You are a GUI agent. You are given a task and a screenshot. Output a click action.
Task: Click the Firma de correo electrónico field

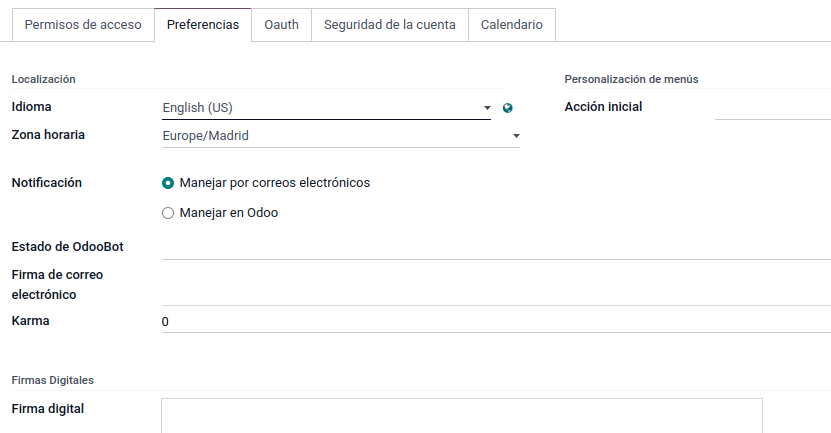tap(496, 285)
